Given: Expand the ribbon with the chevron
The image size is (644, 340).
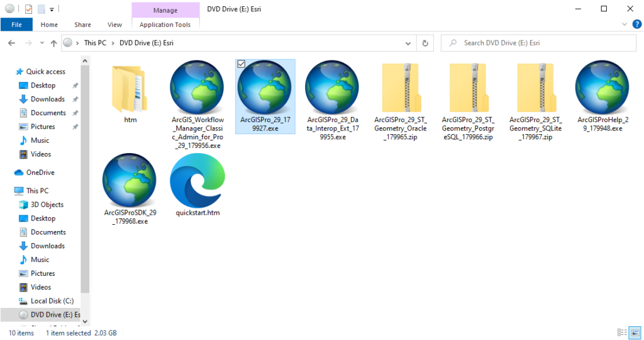Looking at the screenshot, I should click(x=625, y=25).
